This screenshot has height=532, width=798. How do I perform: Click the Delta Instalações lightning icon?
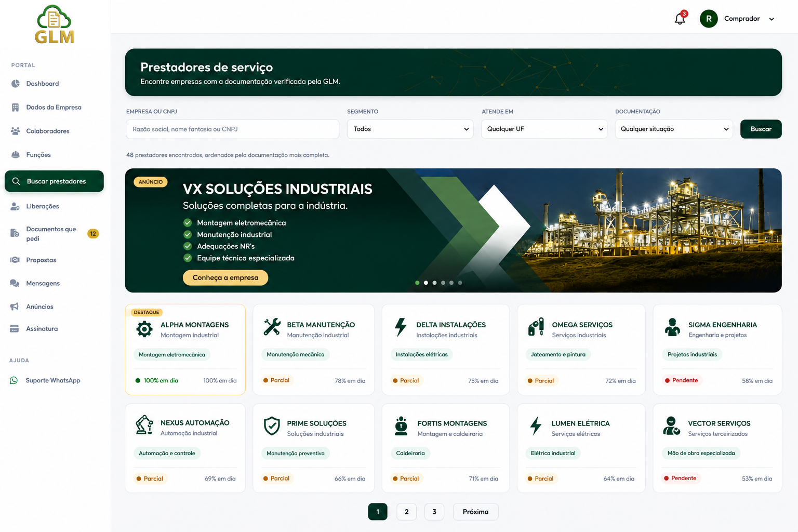[401, 327]
